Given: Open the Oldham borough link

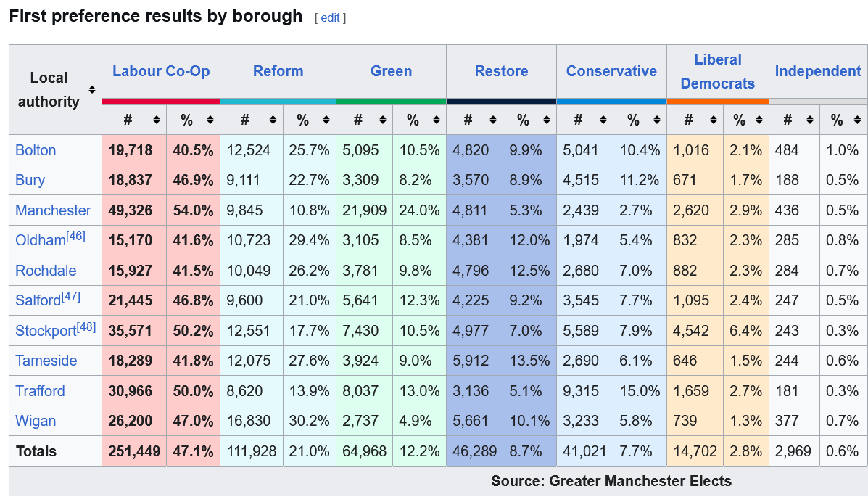Looking at the screenshot, I should tap(41, 240).
